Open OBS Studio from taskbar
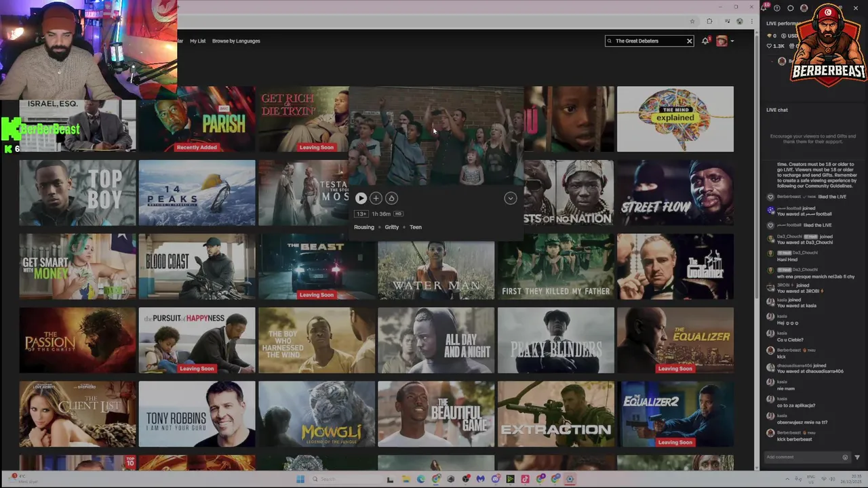 point(465,479)
